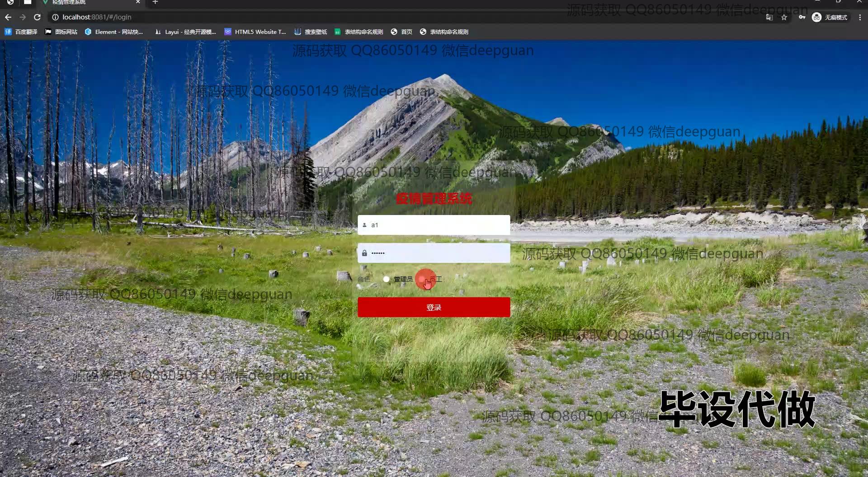Viewport: 868px width, 477px height.
Task: Click the browser back arrow
Action: 8,17
